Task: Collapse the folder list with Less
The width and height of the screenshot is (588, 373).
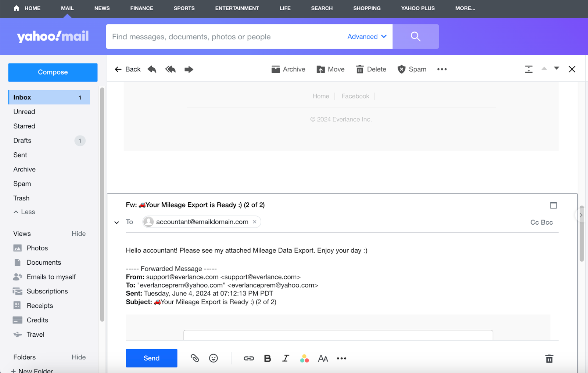Action: [24, 212]
